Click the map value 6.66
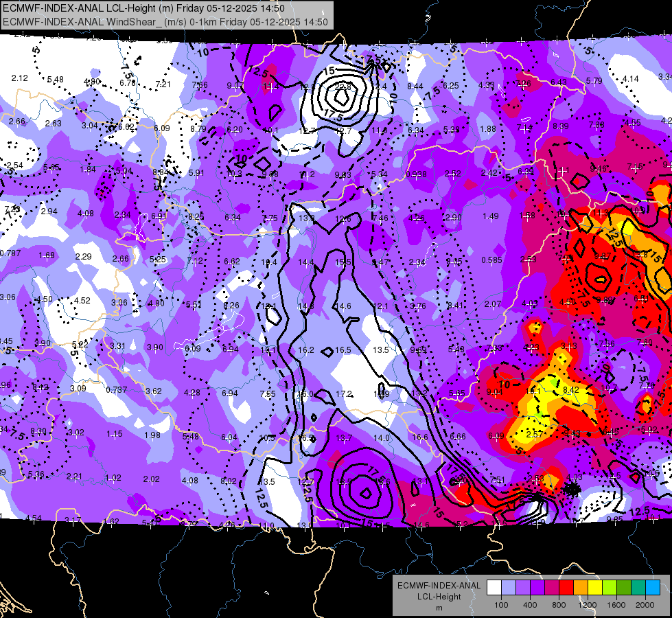The width and height of the screenshot is (672, 618). 458,436
